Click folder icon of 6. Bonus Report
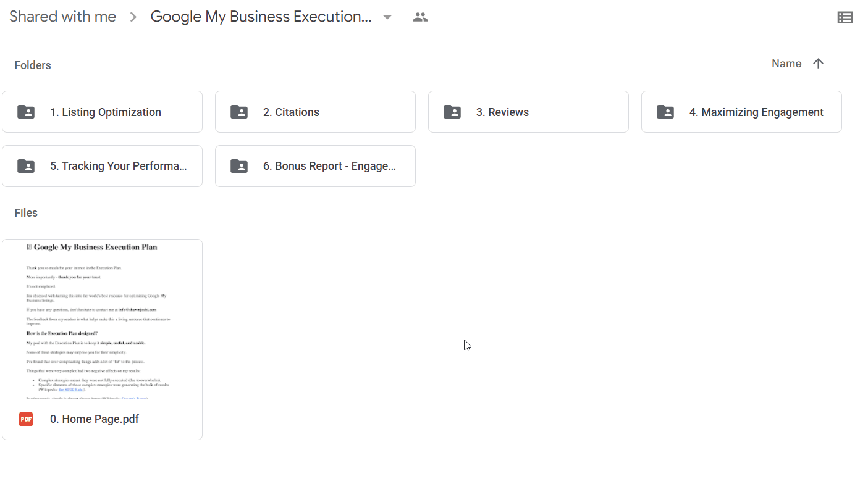Screen dimensions: 868x500 coord(239,165)
